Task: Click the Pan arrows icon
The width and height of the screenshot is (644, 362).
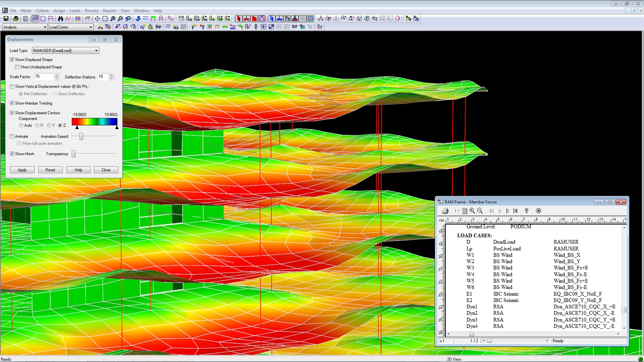Action: point(97,19)
